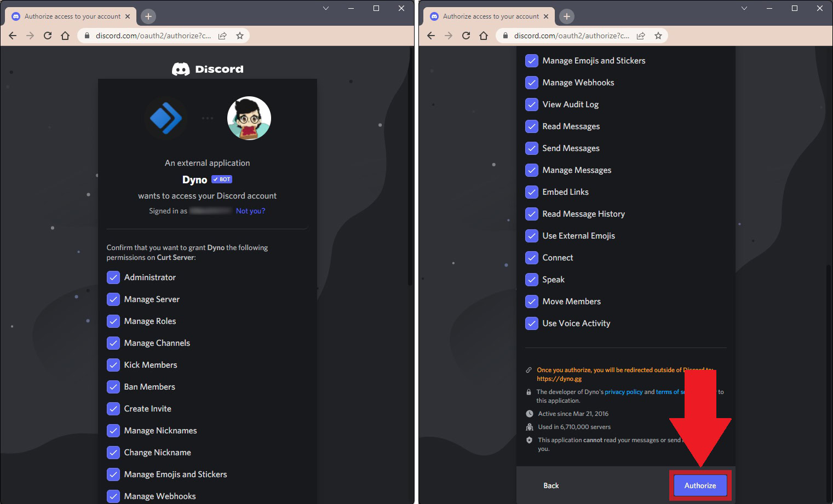The image size is (833, 504).
Task: Disable the Use External Emojis permission
Action: 532,236
